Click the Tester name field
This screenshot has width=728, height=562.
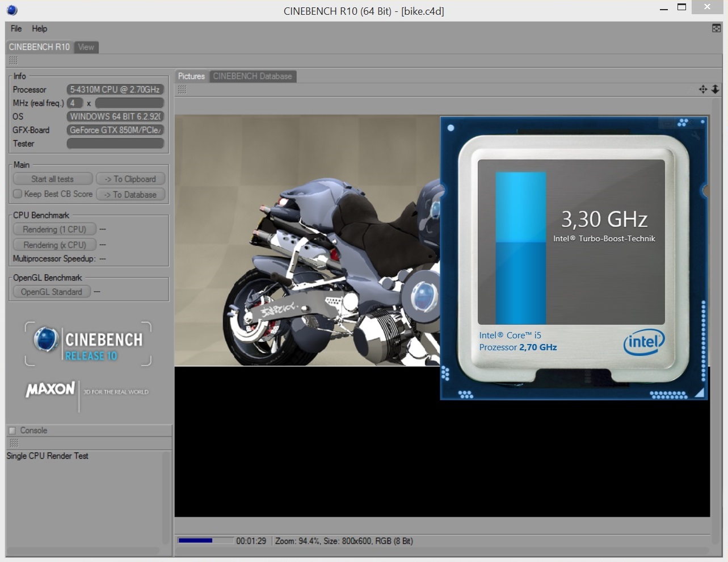pos(115,144)
